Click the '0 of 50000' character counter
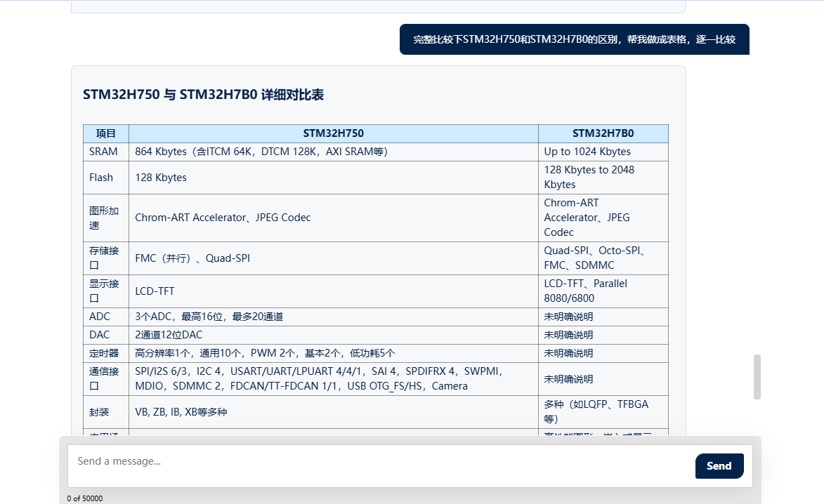Image resolution: width=824 pixels, height=504 pixels. [x=85, y=498]
